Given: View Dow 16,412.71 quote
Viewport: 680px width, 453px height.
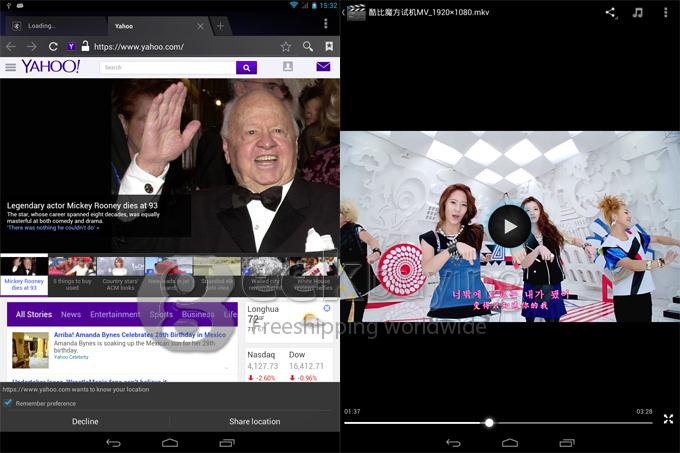Looking at the screenshot, I should click(x=306, y=366).
